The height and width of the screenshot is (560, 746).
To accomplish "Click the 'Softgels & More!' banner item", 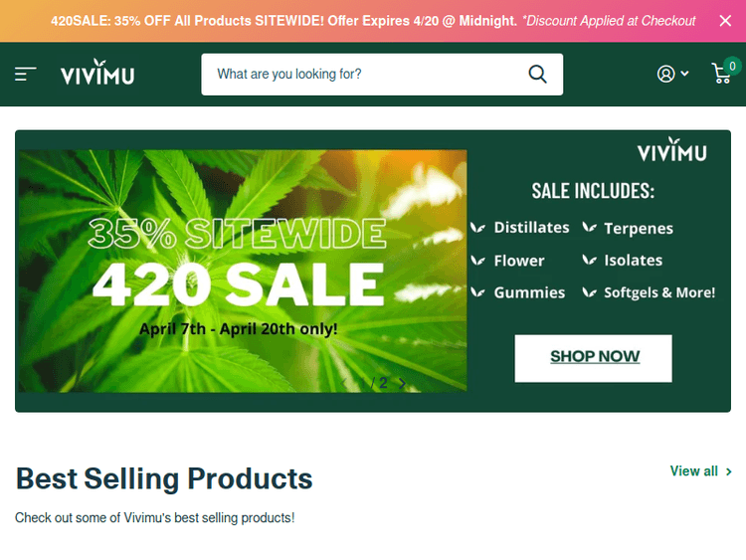I will 659,292.
